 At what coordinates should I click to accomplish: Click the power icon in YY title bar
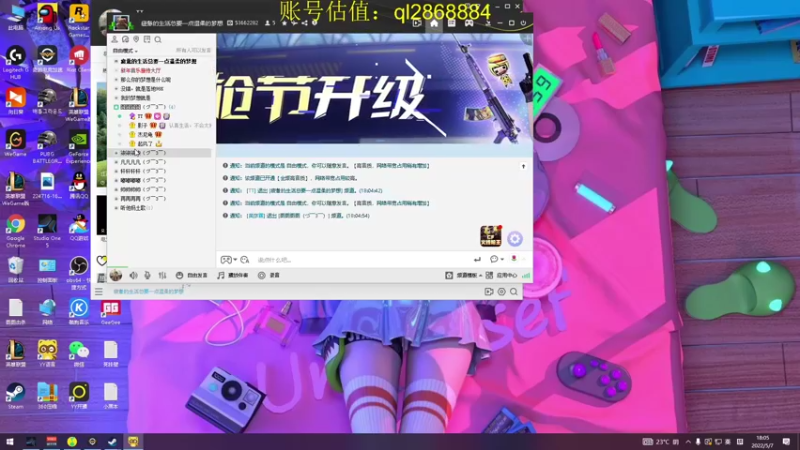[523, 23]
